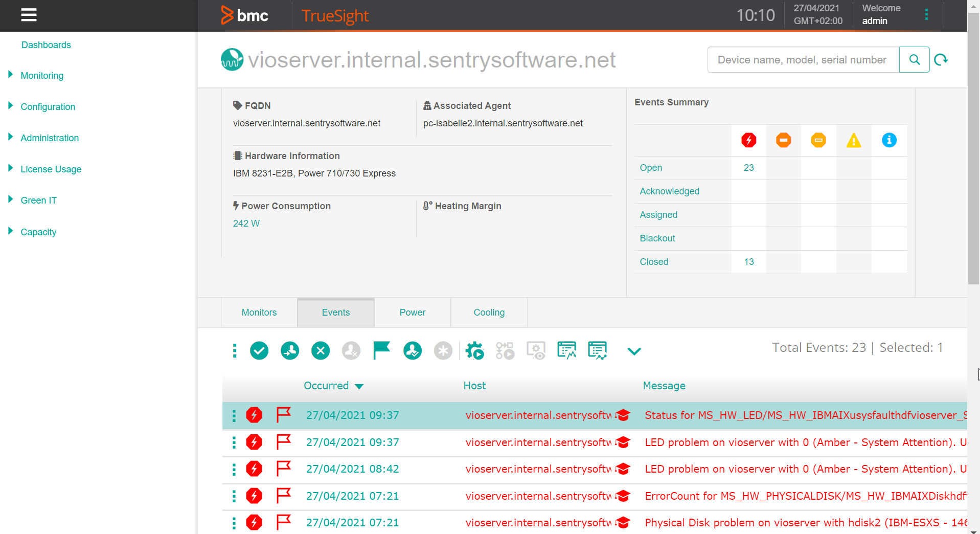Image resolution: width=980 pixels, height=534 pixels.
Task: Click the 242 W power consumption link
Action: point(246,223)
